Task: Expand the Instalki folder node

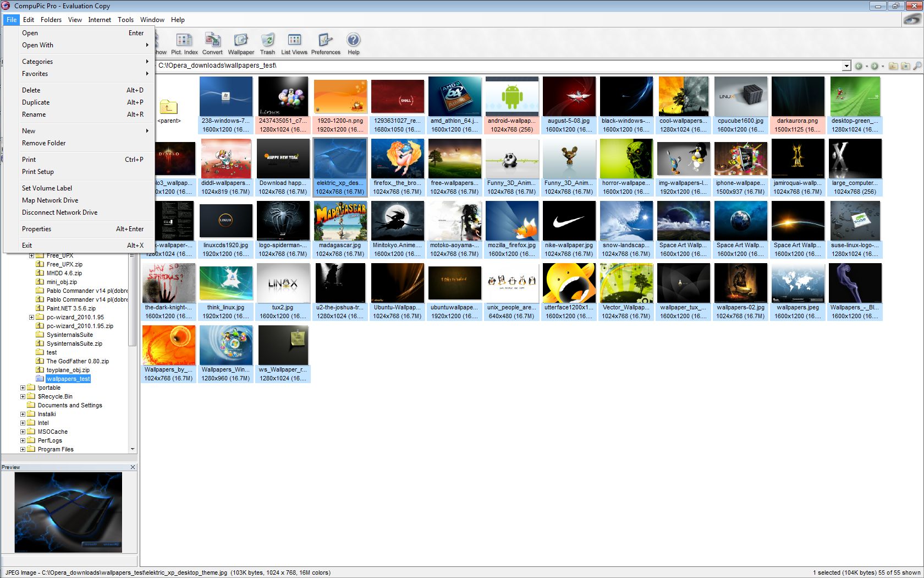Action: click(23, 414)
